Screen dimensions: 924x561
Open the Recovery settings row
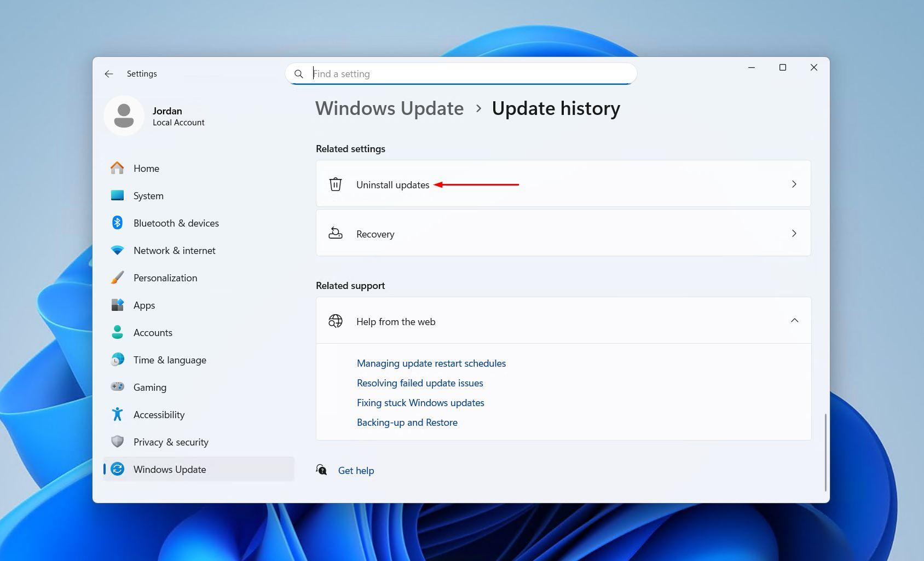tap(563, 233)
